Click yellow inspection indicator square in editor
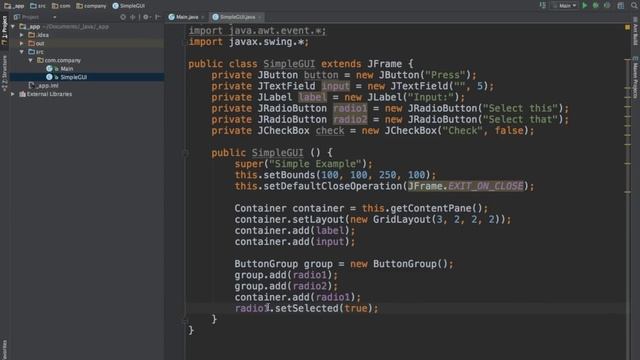Screen dimensions: 640x360 (x=627, y=27)
